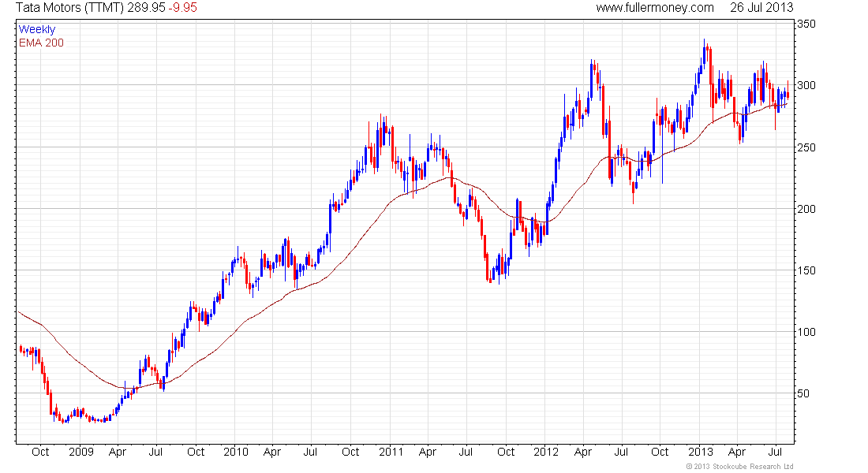Screen dimensions: 868x473
Task: Click the -9.95 price change value
Action: [x=183, y=8]
